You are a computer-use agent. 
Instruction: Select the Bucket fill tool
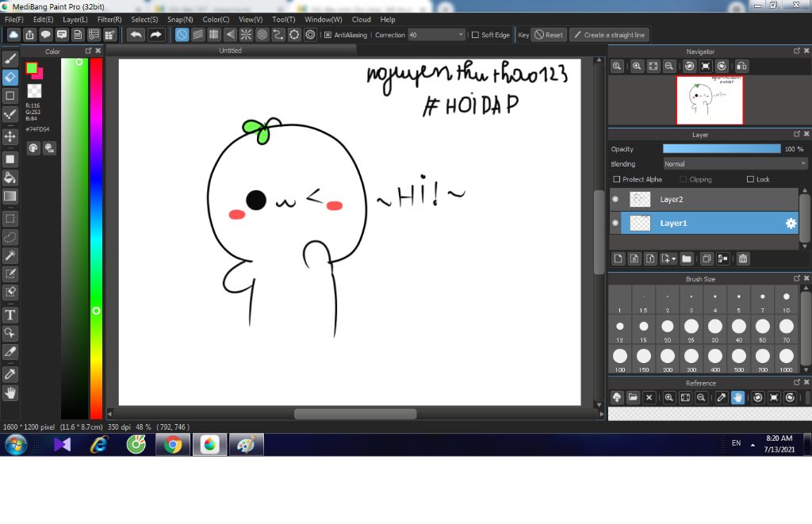coord(10,178)
